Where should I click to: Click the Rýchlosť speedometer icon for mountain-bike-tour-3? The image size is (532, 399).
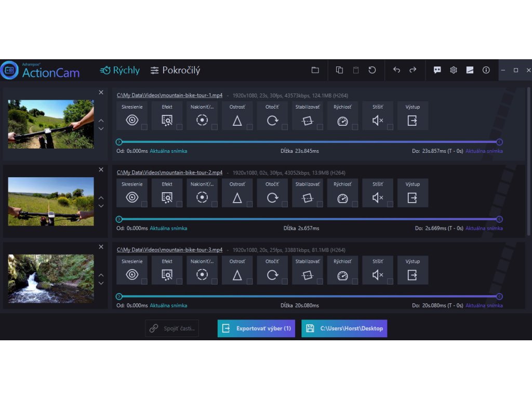(342, 275)
